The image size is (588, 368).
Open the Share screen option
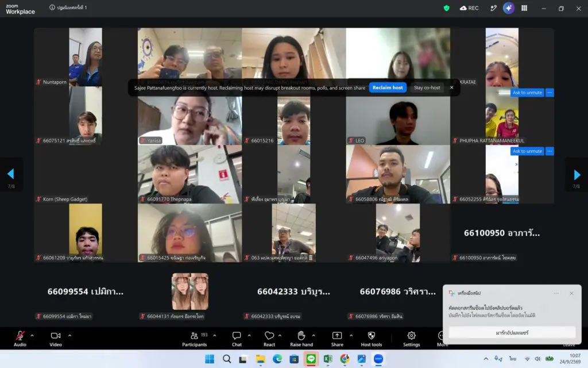[x=336, y=339]
